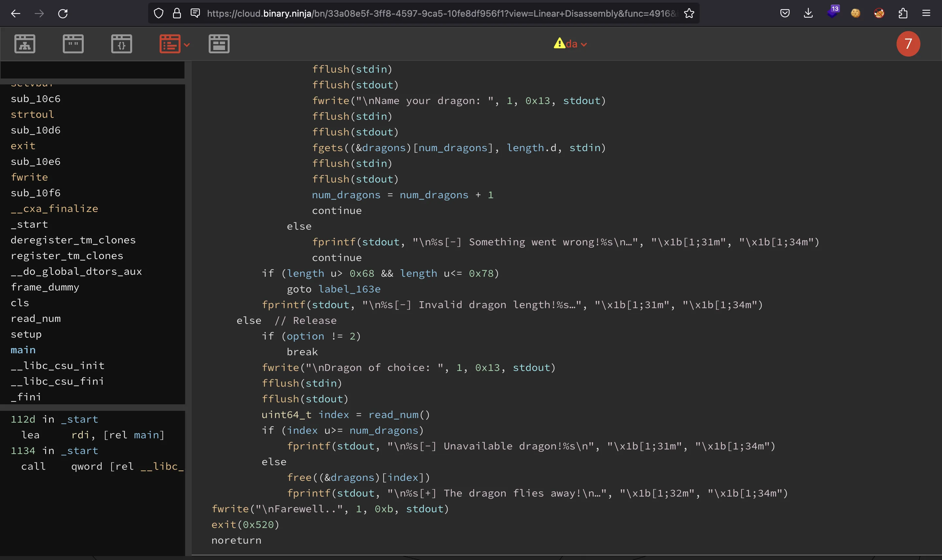Click the exit(0x520) call
The image size is (942, 560).
point(245,525)
